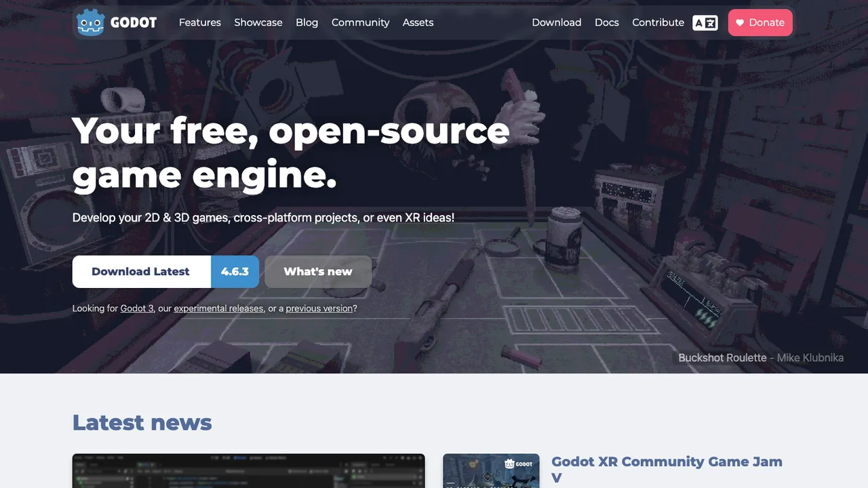Open the What's new button
The image size is (868, 488).
tap(318, 272)
